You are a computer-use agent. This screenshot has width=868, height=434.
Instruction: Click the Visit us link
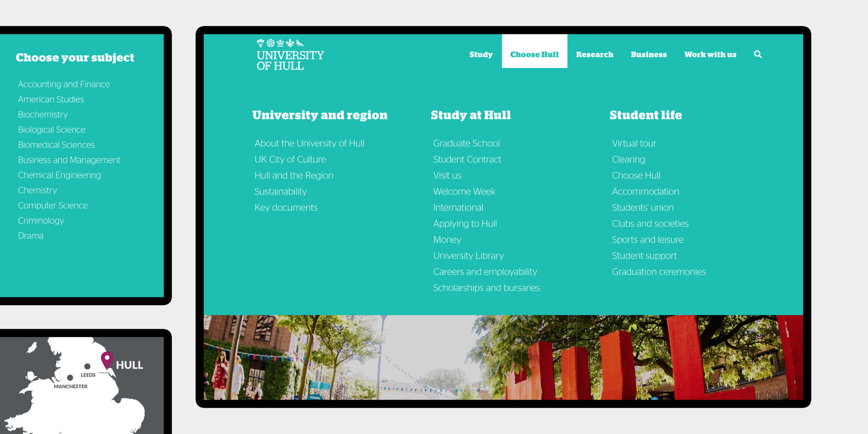[x=447, y=175]
